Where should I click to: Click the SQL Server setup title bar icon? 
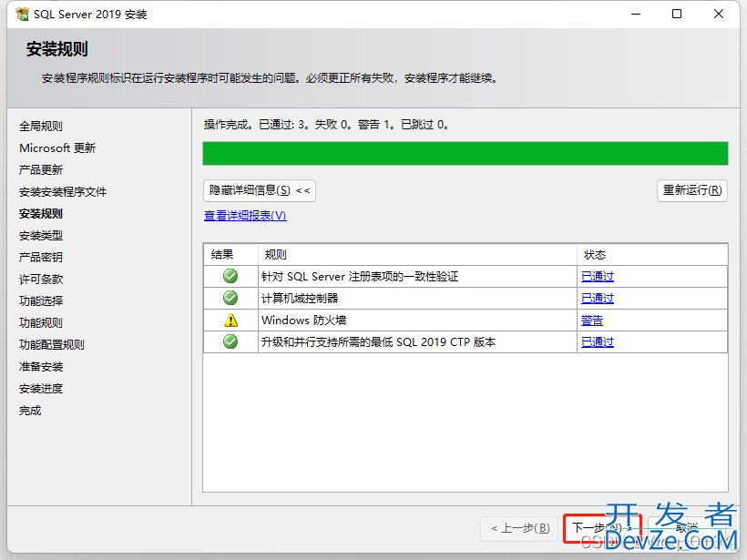(22, 15)
